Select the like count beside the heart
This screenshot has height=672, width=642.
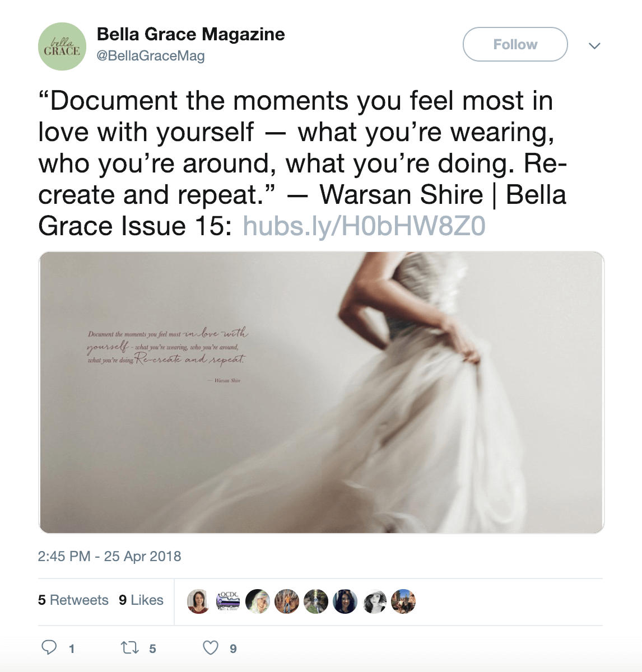[232, 648]
